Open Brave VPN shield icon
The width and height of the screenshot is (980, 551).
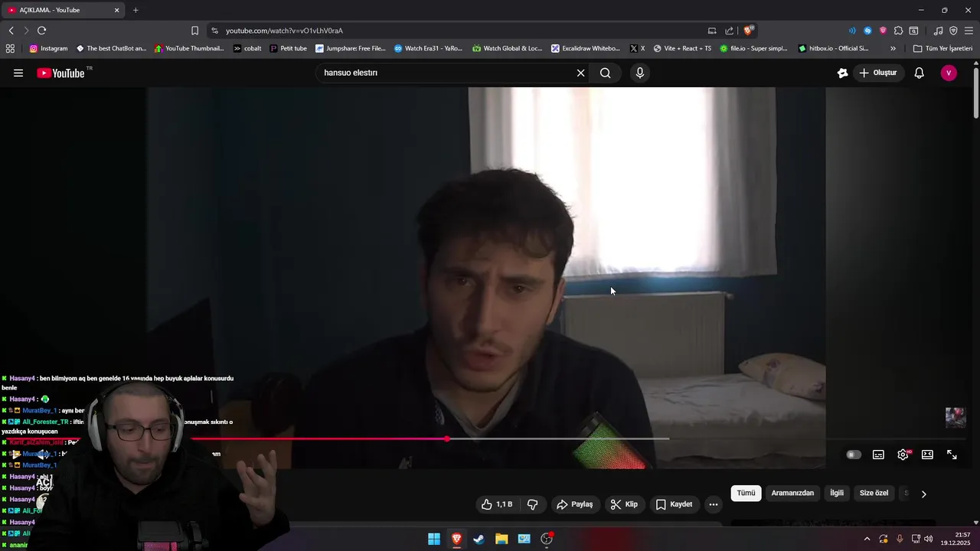[953, 31]
